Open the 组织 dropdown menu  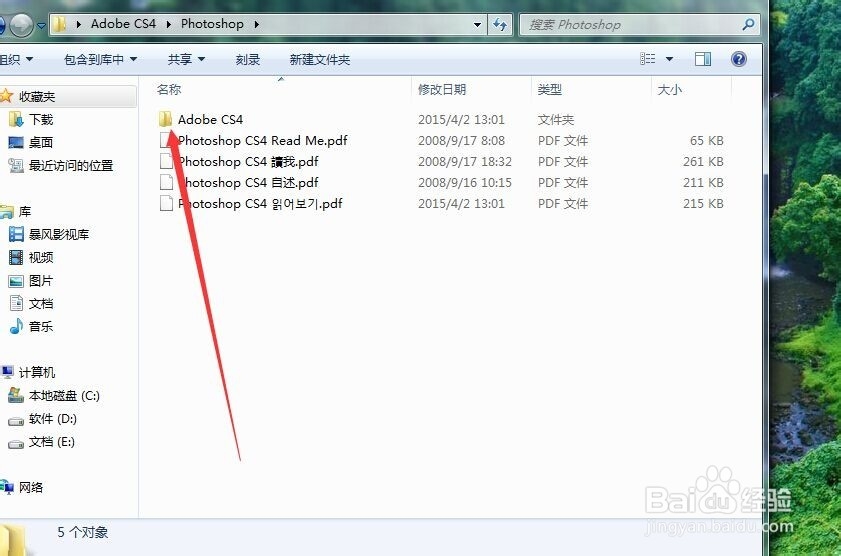16,59
